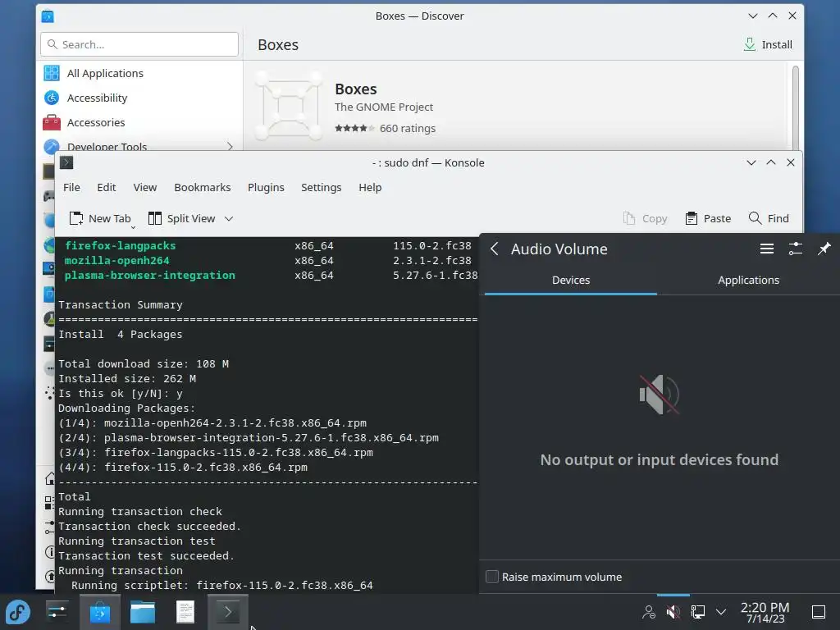This screenshot has width=840, height=630.
Task: Click 'firefox-langpacks' in terminal output
Action: coord(120,246)
